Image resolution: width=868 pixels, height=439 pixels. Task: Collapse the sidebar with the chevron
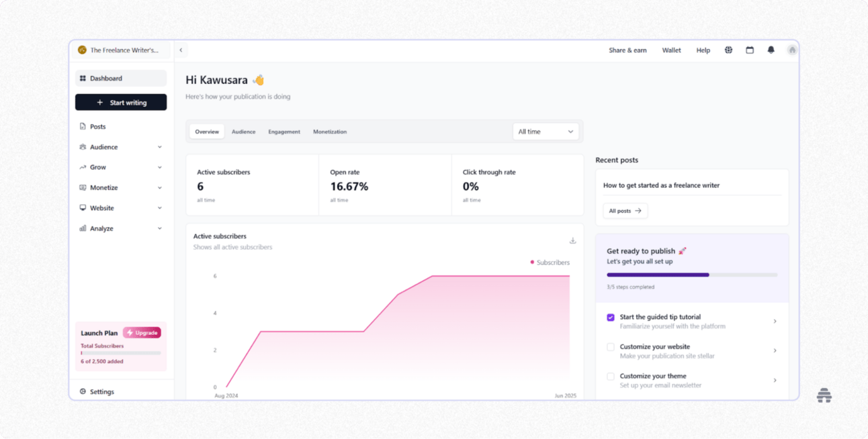click(181, 50)
